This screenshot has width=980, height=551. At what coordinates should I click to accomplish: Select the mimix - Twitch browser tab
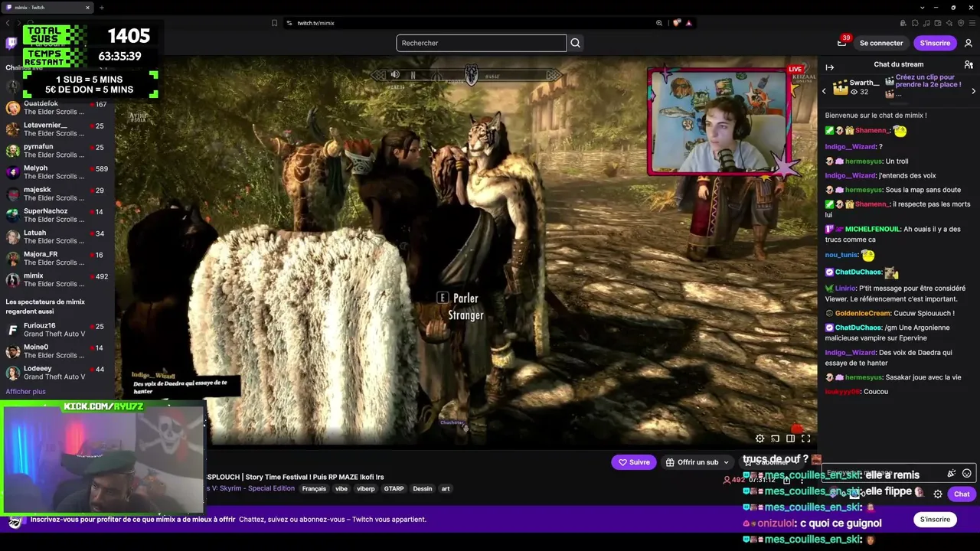point(47,8)
